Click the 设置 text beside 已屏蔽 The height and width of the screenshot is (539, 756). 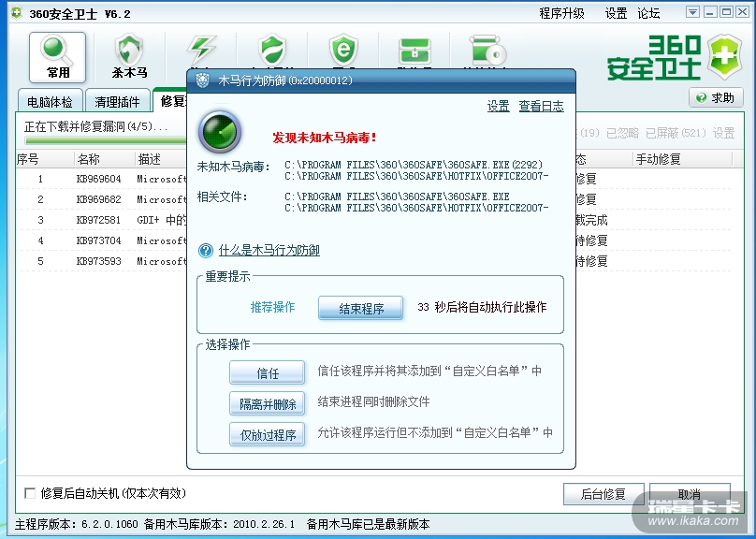pyautogui.click(x=723, y=133)
